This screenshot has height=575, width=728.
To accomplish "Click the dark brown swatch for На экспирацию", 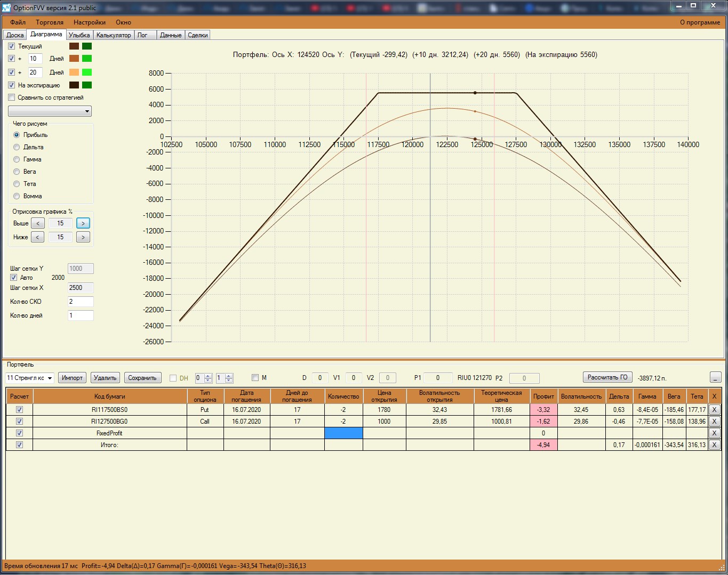I will click(x=74, y=85).
